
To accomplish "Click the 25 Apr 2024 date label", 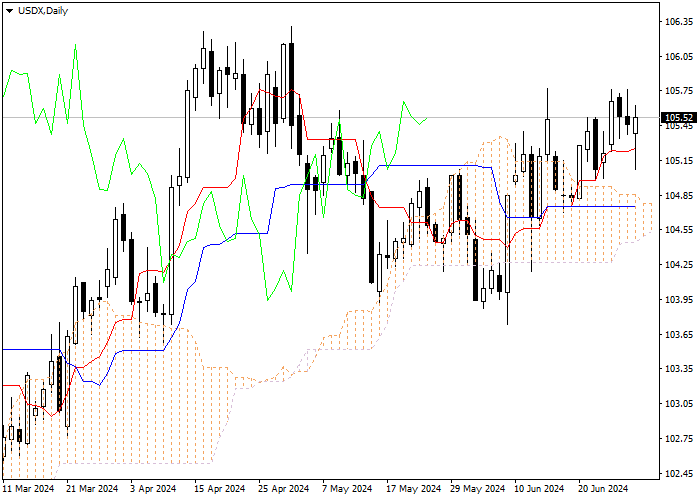I will pos(284,489).
